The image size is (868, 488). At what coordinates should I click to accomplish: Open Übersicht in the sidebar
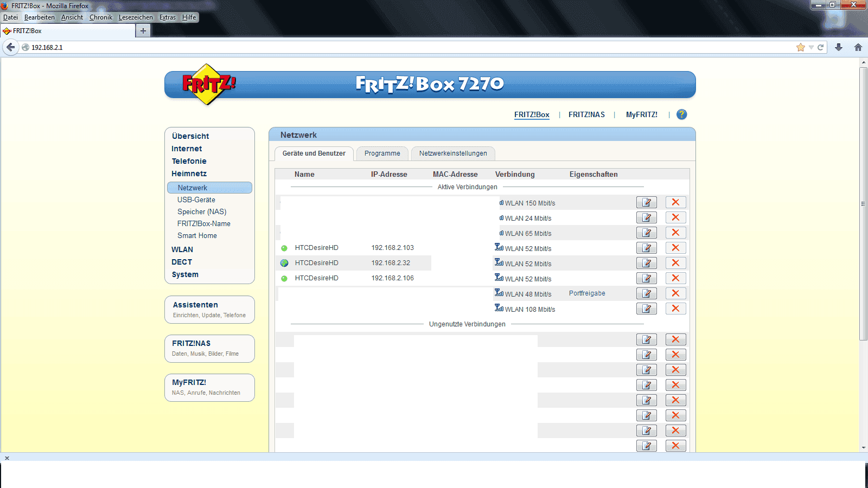(x=190, y=136)
